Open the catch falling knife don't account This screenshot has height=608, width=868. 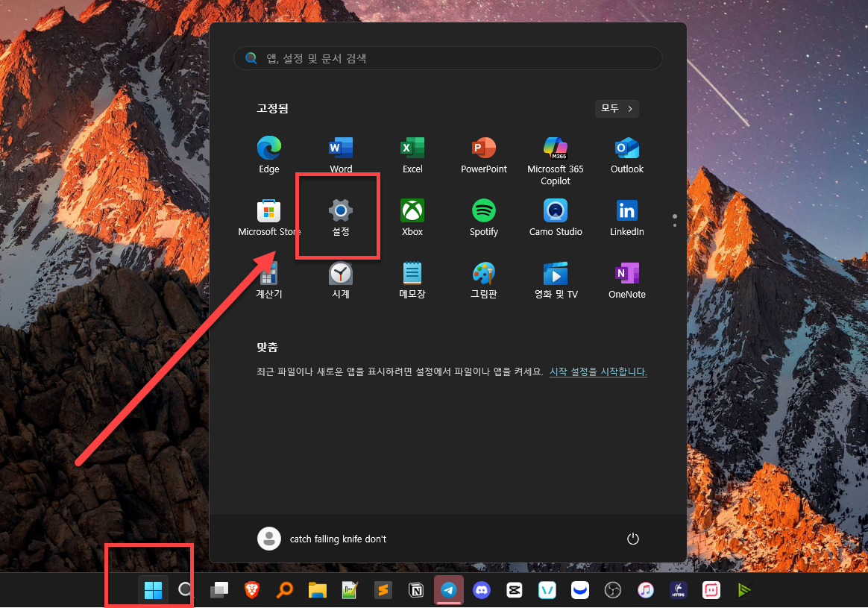[x=321, y=539]
